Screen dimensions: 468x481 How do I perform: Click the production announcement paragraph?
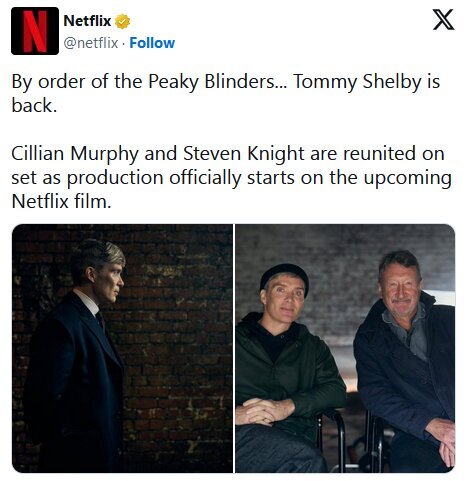click(x=231, y=177)
